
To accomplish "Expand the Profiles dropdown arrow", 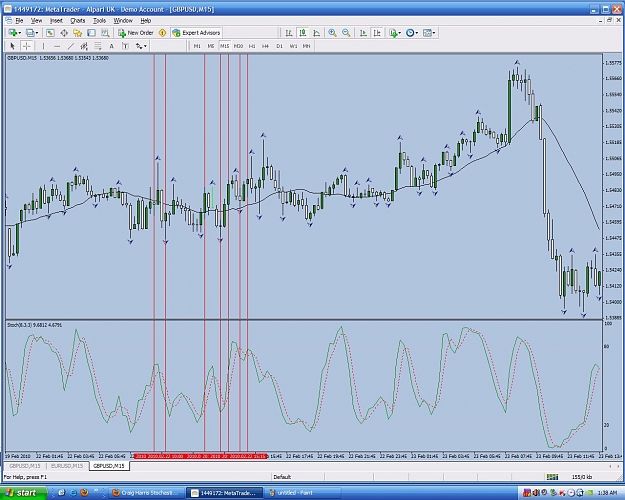I will 37,33.
